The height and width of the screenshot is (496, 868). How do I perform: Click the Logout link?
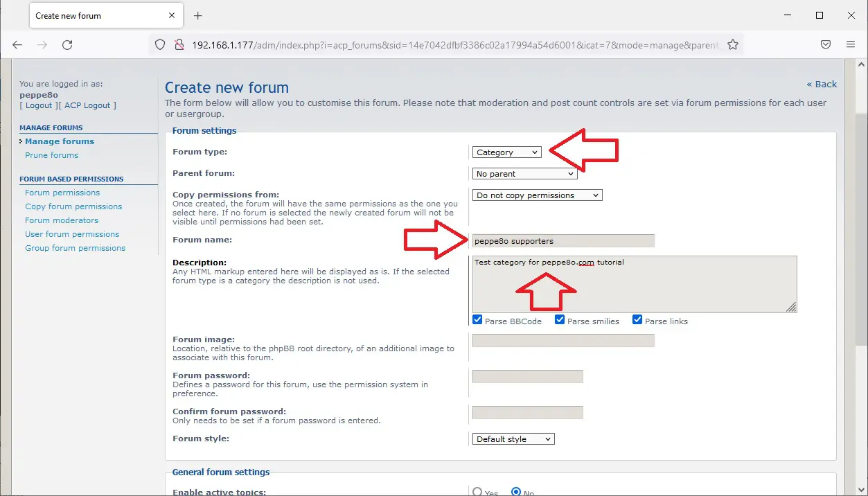[39, 105]
